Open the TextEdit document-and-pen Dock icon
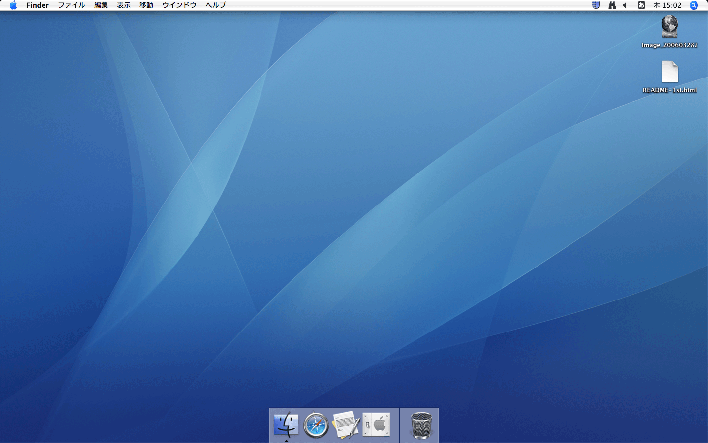708x443 pixels. coord(346,424)
